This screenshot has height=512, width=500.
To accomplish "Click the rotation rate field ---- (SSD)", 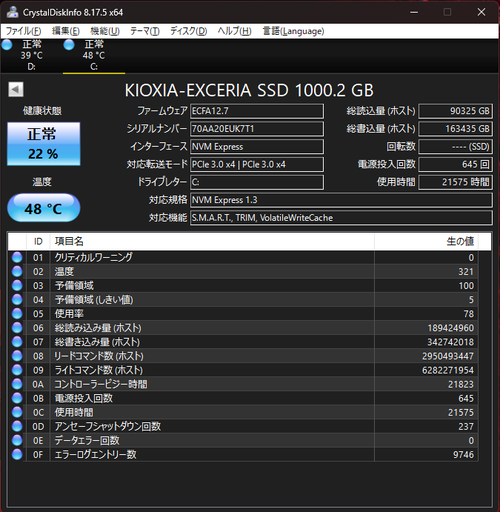I will tap(455, 147).
